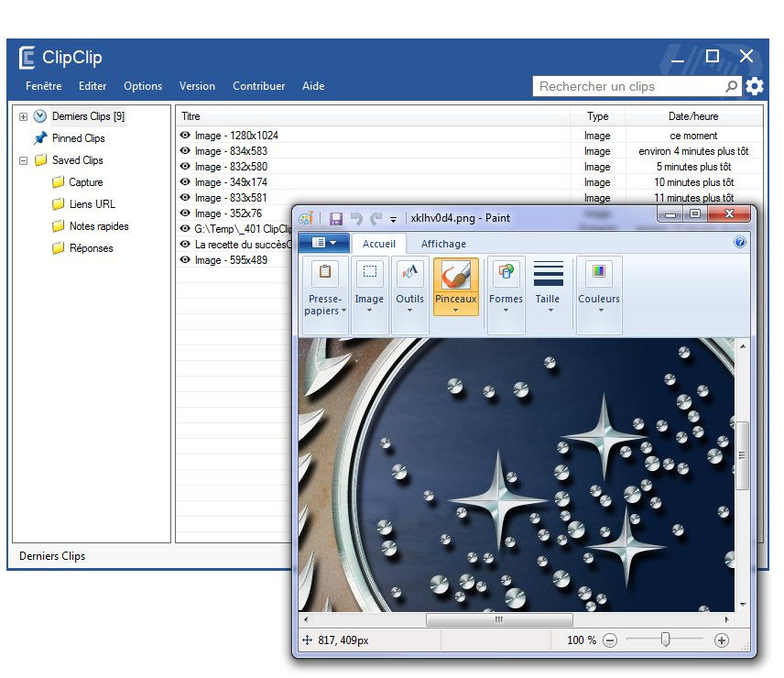Image resolution: width=784 pixels, height=678 pixels.
Task: Click the Save icon in Paint's quick access toolbar
Action: [x=335, y=218]
